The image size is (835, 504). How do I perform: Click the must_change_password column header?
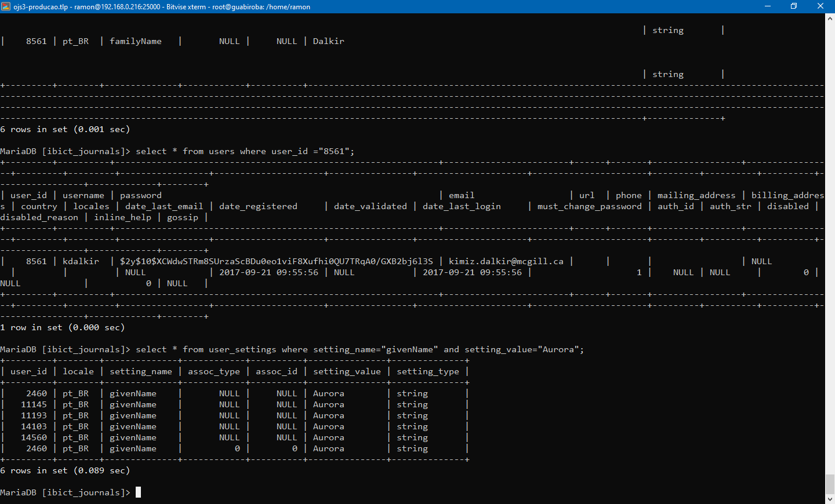click(590, 206)
